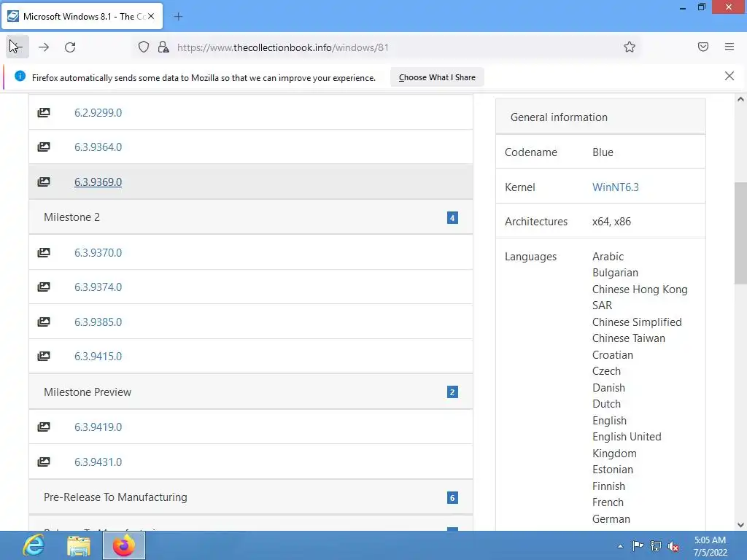Click the image icon beside 6.3.9374.0
This screenshot has height=560, width=747.
44,287
